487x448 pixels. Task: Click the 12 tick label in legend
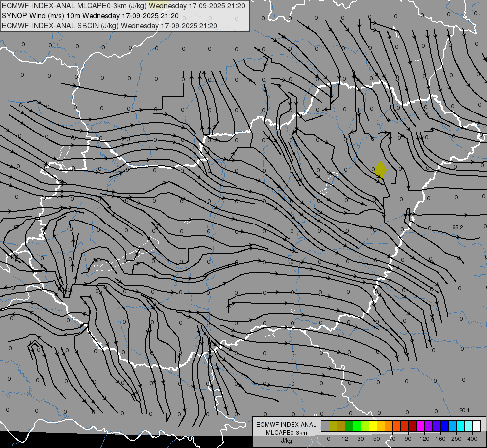[345, 439]
